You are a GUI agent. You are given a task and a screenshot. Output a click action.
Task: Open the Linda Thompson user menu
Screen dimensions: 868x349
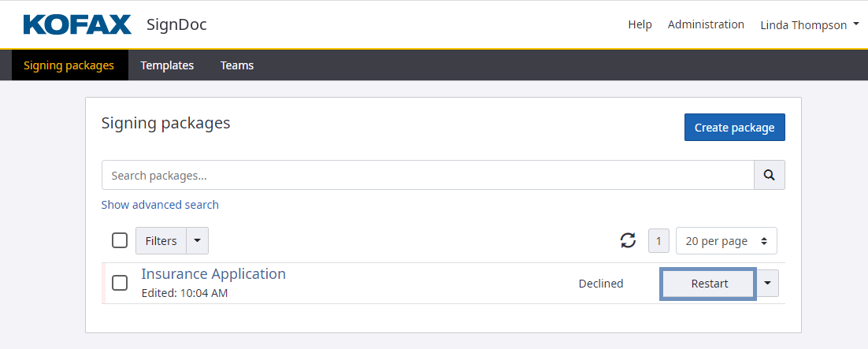pos(809,25)
